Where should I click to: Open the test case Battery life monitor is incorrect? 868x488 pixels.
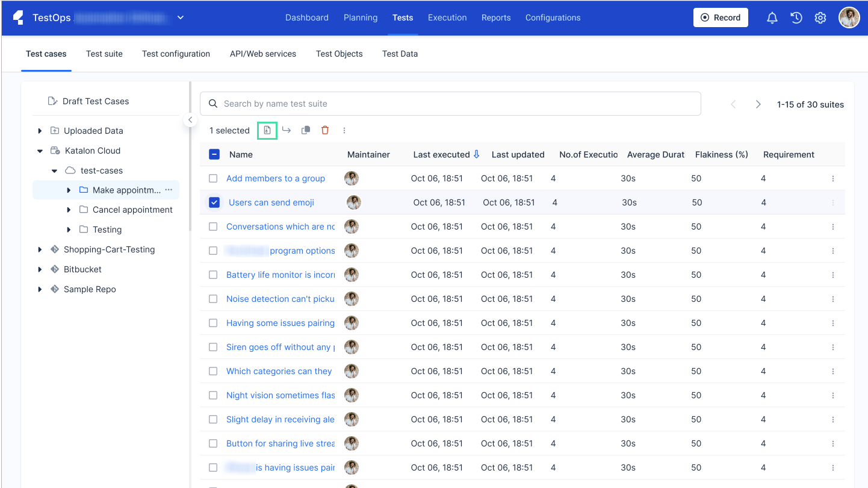[x=277, y=275]
